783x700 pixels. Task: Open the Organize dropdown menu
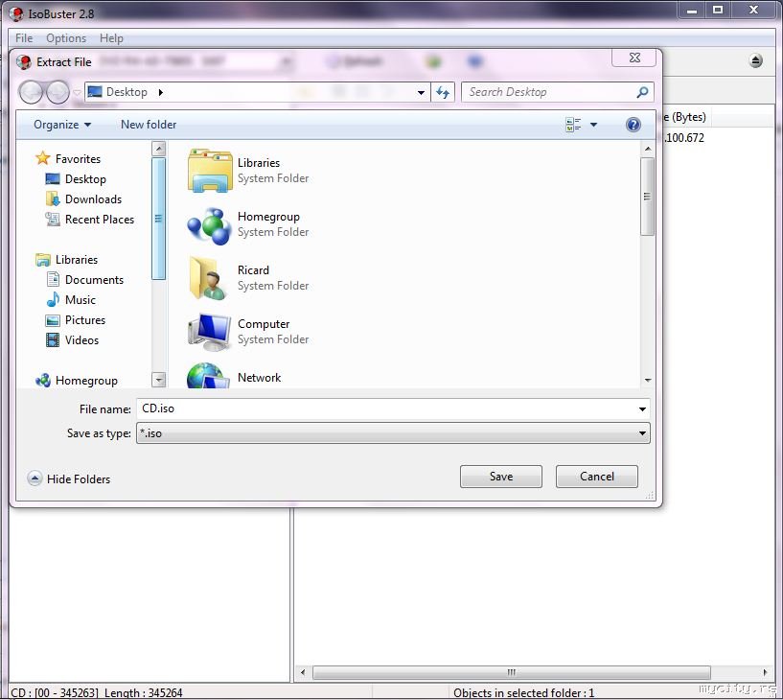(62, 125)
